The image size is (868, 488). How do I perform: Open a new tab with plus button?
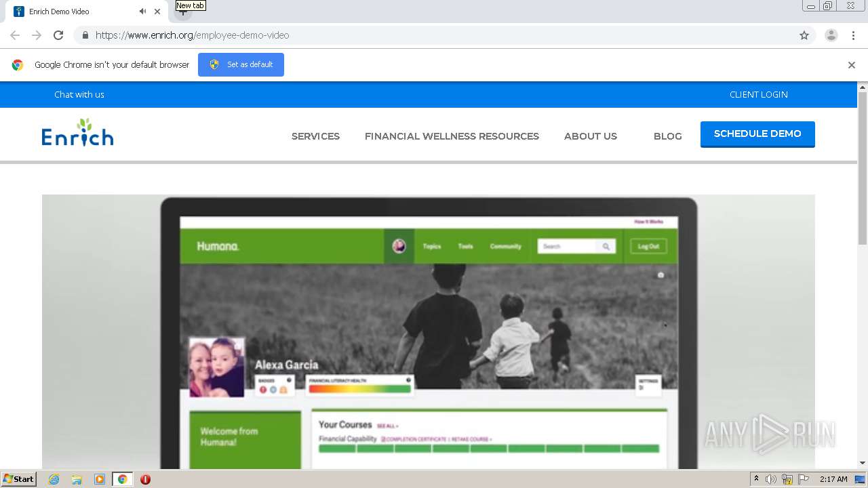point(182,12)
